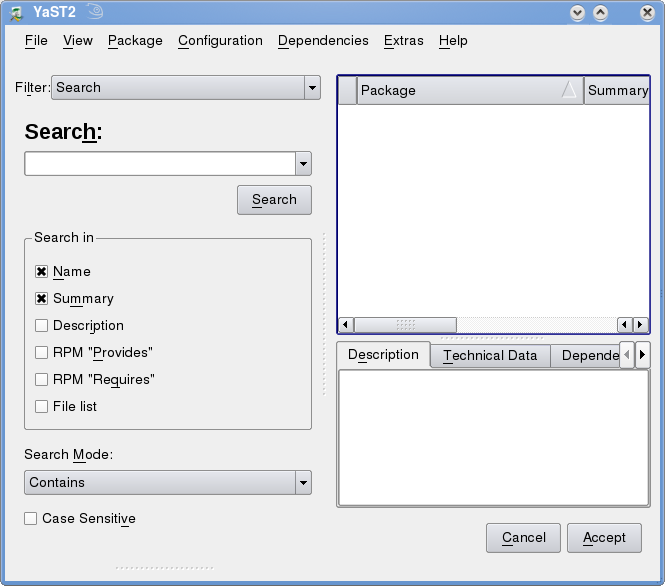Image resolution: width=665 pixels, height=586 pixels.
Task: Open the Package menu
Action: point(135,41)
